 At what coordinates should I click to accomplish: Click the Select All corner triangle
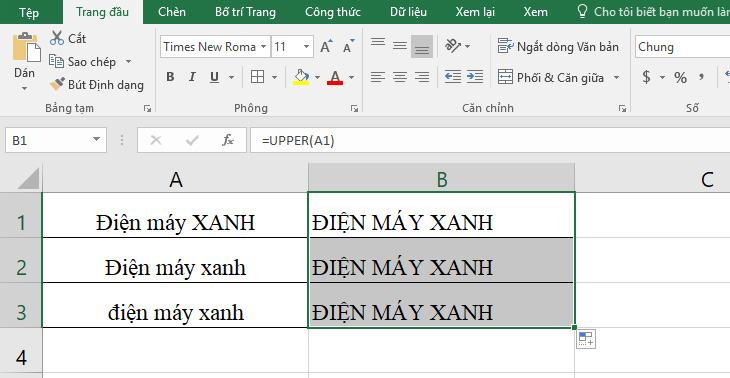tap(28, 179)
